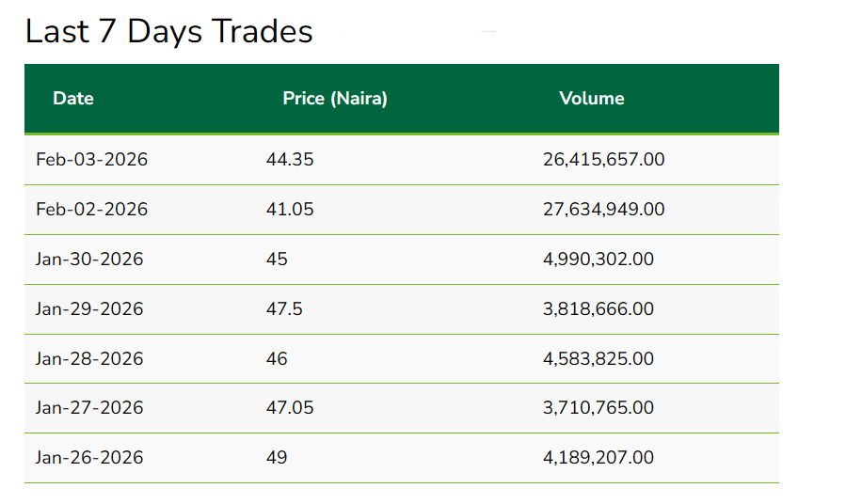Image resolution: width=846 pixels, height=504 pixels.
Task: Click the 4,990,302.00 volume cell
Action: coord(599,260)
